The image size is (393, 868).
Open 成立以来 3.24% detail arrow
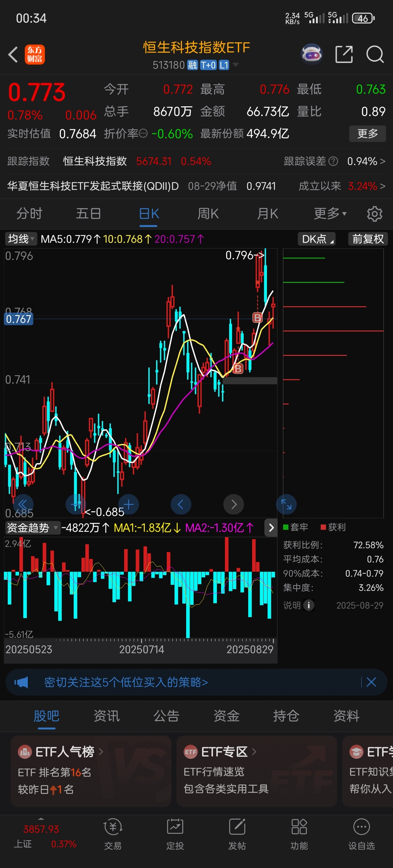tap(383, 186)
